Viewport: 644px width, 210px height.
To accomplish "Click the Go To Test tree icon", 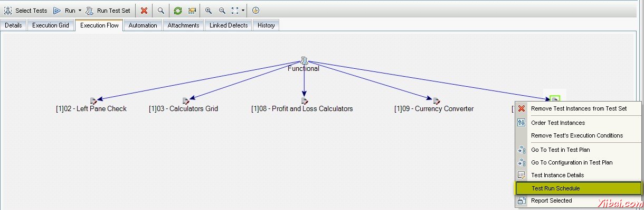I will 522,150.
